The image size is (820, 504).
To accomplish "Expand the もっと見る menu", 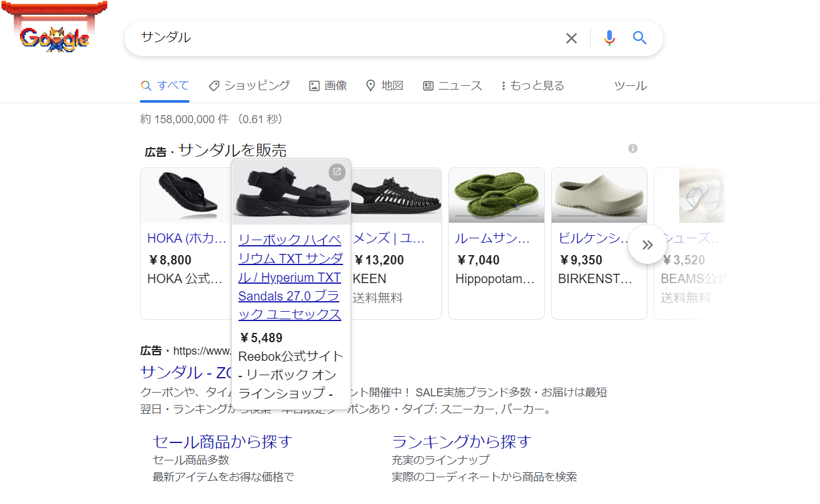I will [x=533, y=86].
